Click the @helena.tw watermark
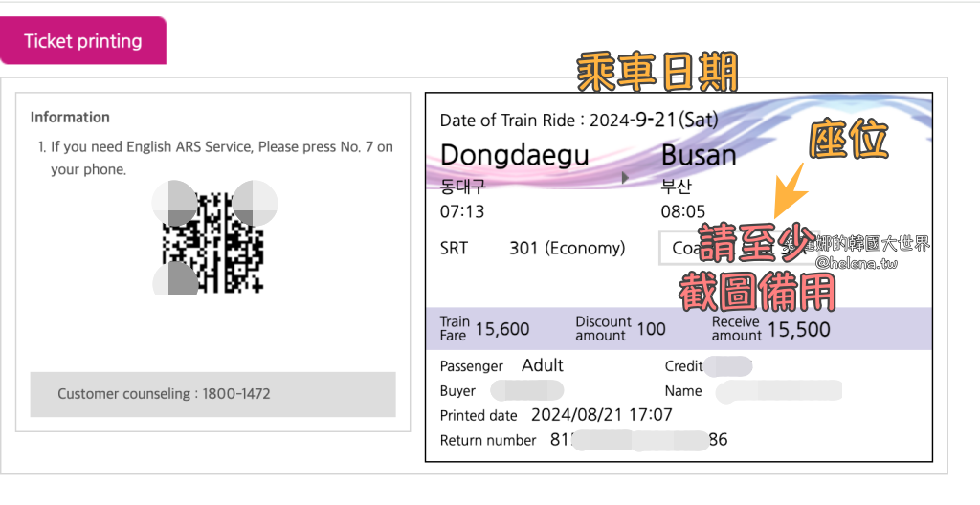980x505 pixels. coord(857,262)
